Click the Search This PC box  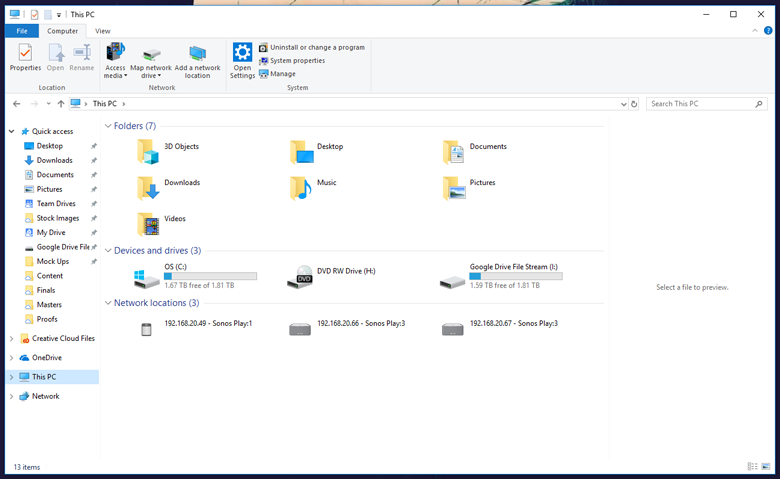699,104
